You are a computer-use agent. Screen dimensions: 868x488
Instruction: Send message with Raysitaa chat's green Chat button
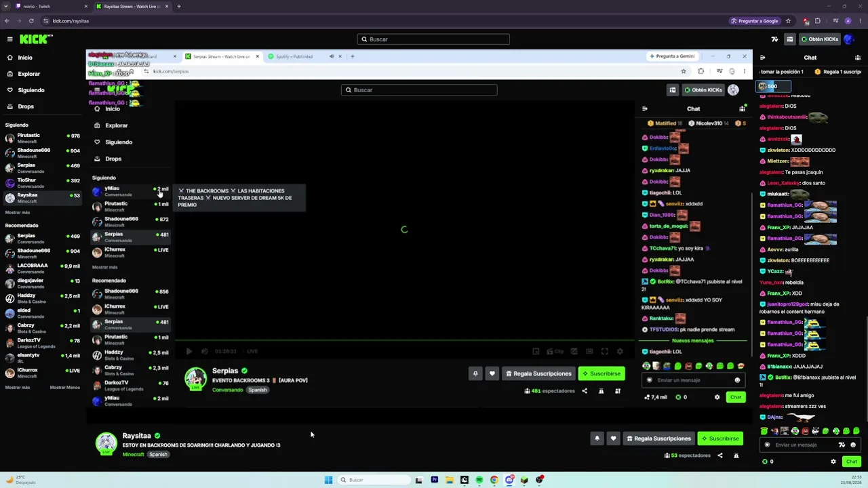point(852,462)
